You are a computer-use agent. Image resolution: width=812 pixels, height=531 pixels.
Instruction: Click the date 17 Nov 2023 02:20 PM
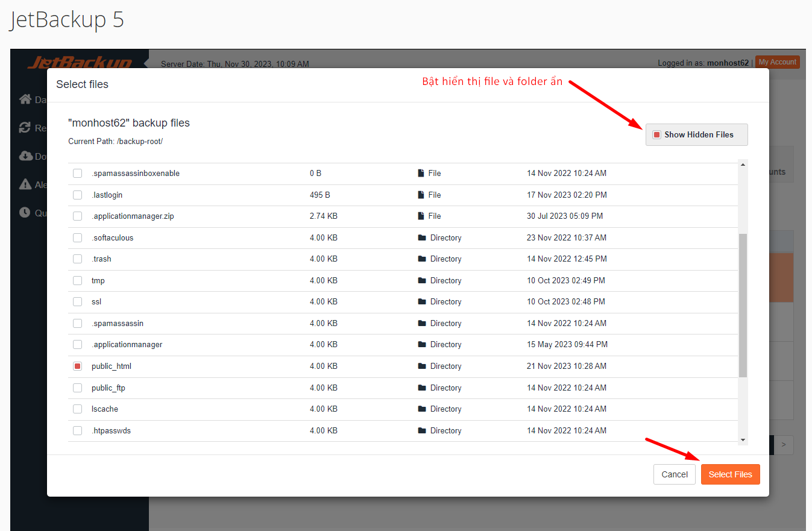[567, 195]
